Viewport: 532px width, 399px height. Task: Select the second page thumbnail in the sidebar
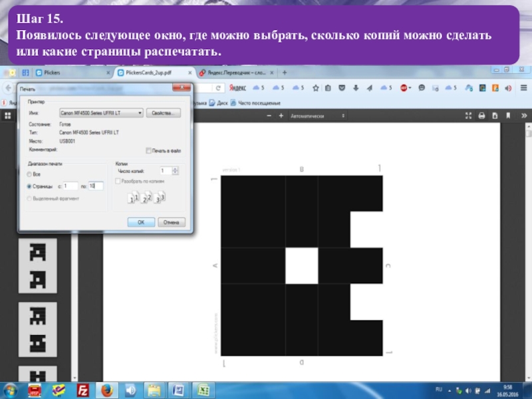[37, 329]
